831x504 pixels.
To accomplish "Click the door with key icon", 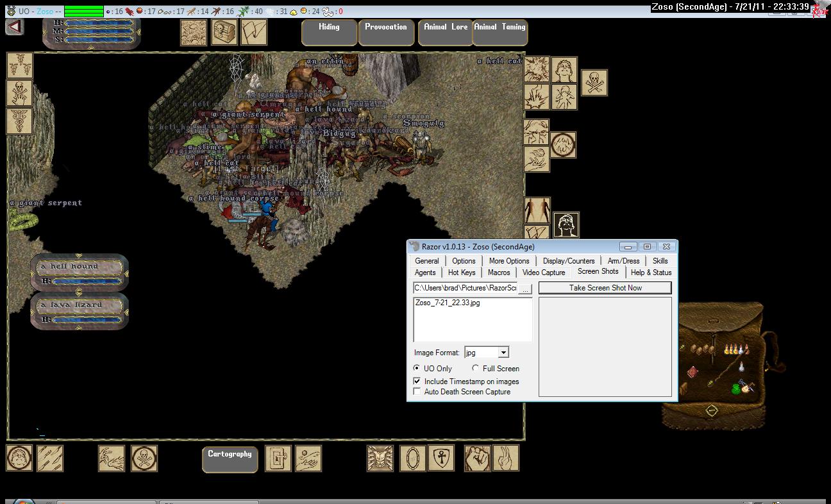I will coord(278,458).
